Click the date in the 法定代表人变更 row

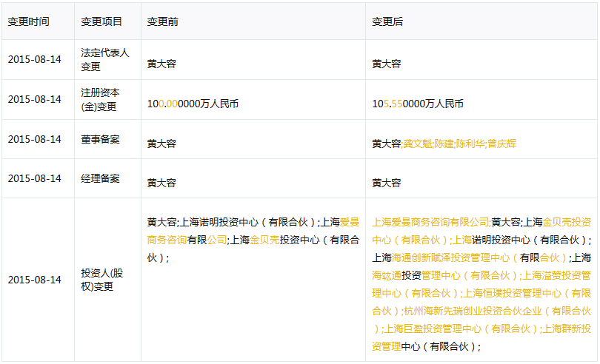coord(35,59)
